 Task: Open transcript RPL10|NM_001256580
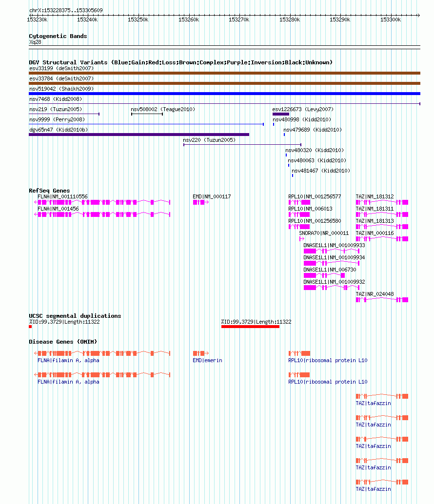299,227
